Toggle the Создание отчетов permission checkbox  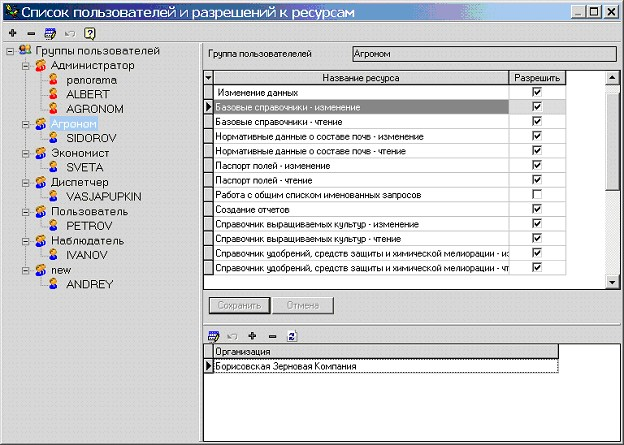tap(537, 209)
